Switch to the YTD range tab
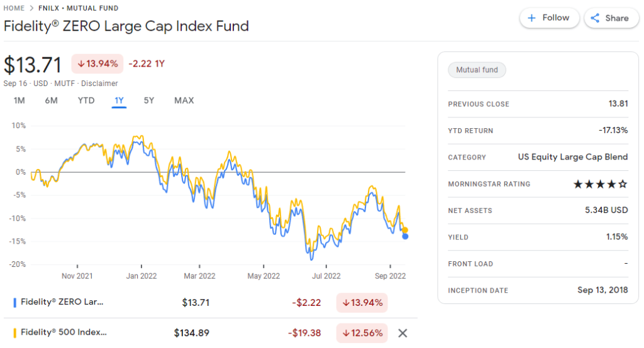The height and width of the screenshot is (348, 644). click(x=86, y=101)
